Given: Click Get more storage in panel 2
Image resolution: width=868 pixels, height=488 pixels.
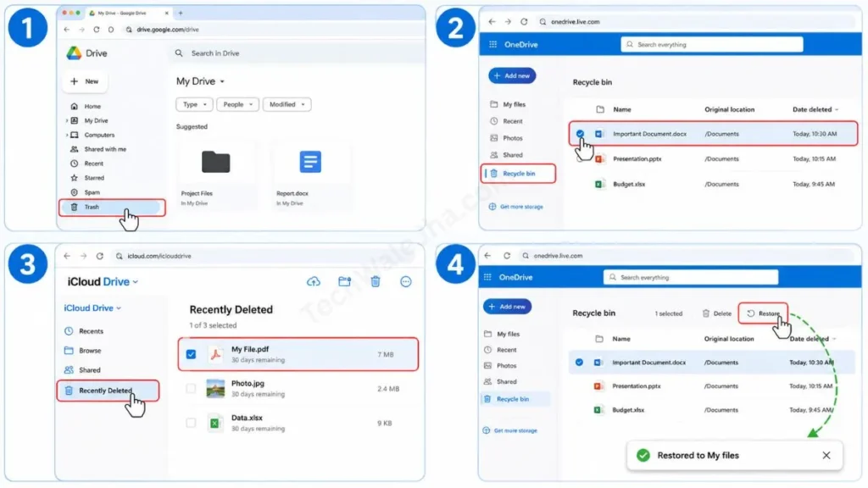Looking at the screenshot, I should coord(516,207).
